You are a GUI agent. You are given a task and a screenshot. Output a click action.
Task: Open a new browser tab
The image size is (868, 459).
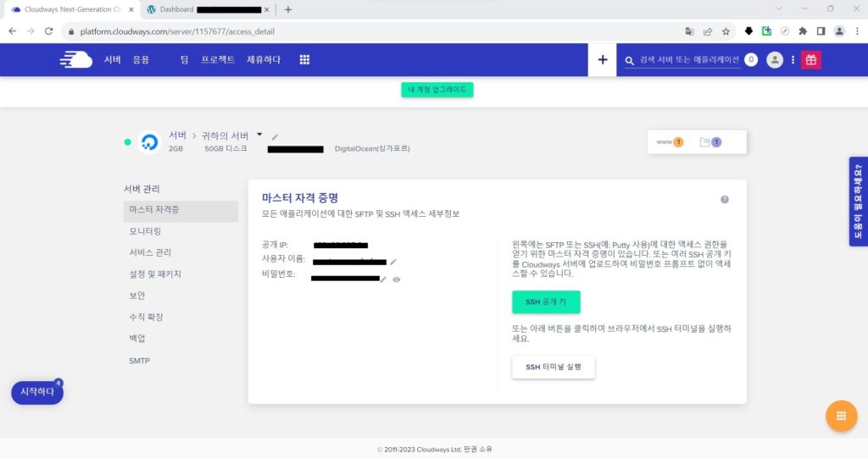pos(288,9)
